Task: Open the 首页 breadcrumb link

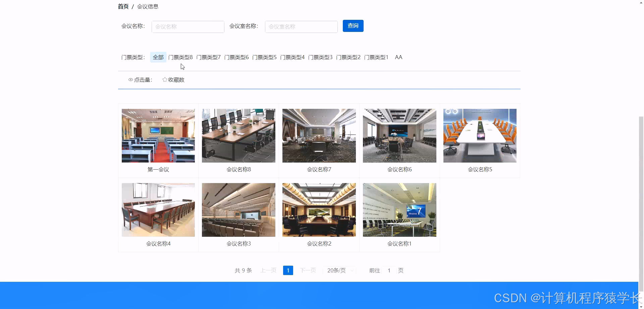Action: (x=123, y=6)
